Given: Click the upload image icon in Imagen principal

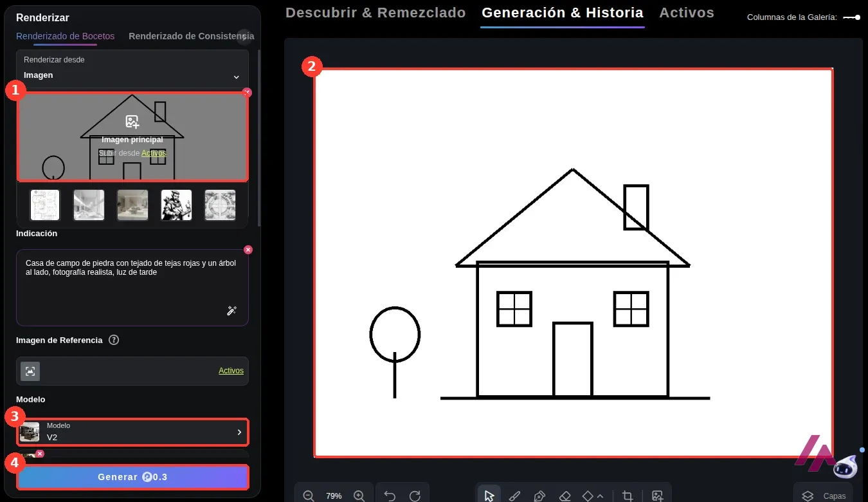Looking at the screenshot, I should point(132,122).
